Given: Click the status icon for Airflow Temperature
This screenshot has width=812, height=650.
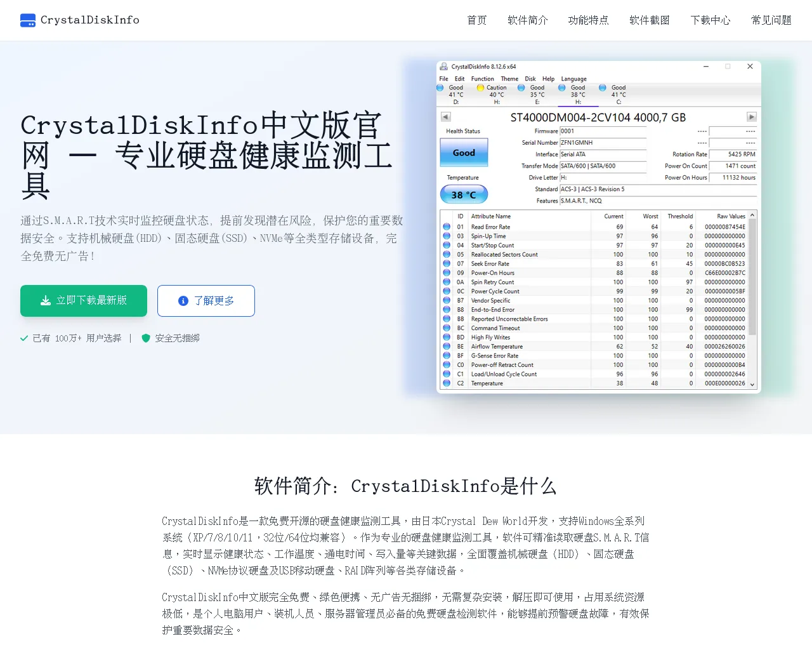Looking at the screenshot, I should tap(447, 347).
